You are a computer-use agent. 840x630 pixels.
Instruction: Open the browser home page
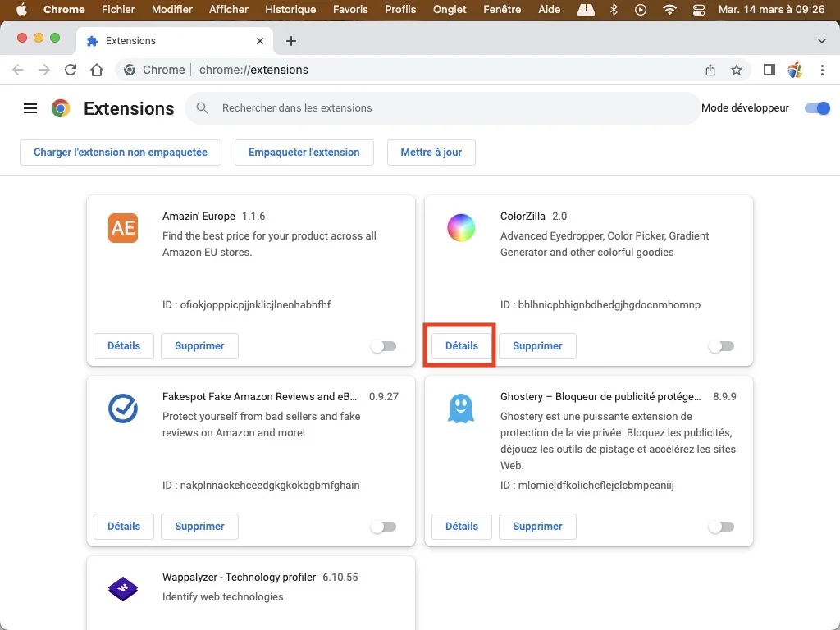point(97,70)
